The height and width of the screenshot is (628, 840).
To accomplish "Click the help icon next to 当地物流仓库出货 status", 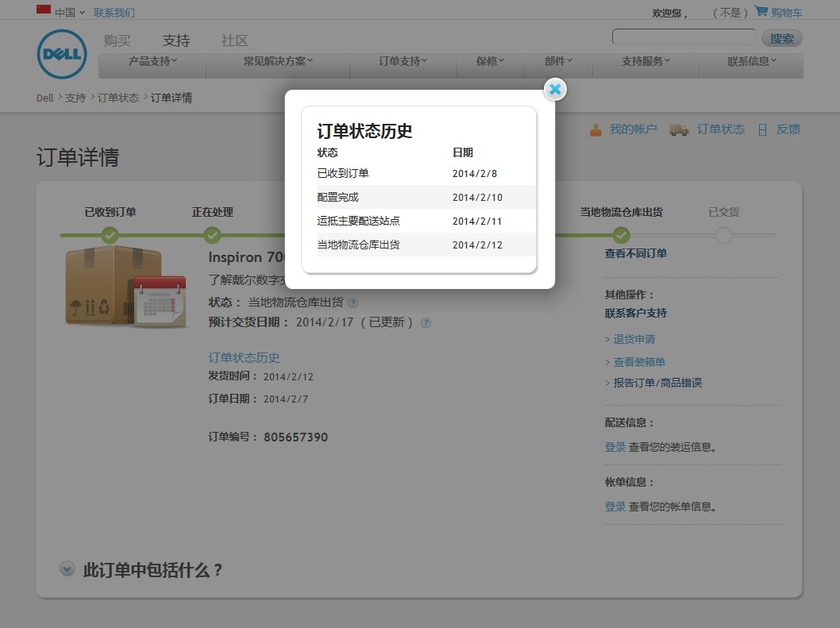I will coord(353,302).
